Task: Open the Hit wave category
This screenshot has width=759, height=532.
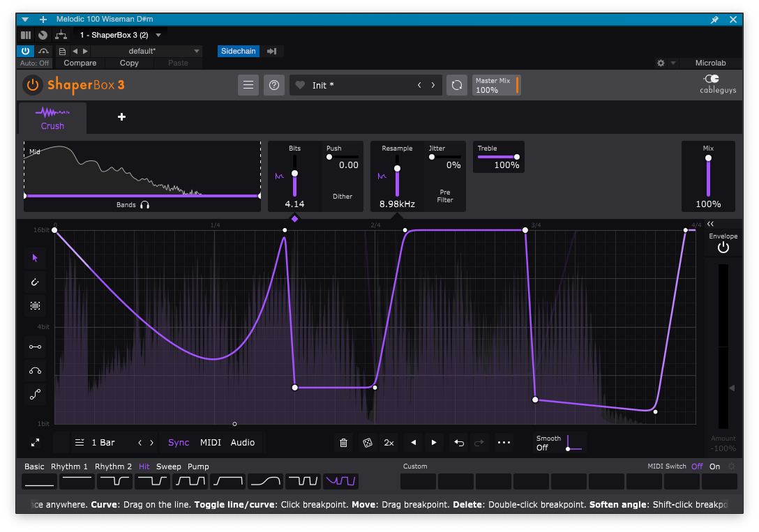Action: pyautogui.click(x=144, y=466)
